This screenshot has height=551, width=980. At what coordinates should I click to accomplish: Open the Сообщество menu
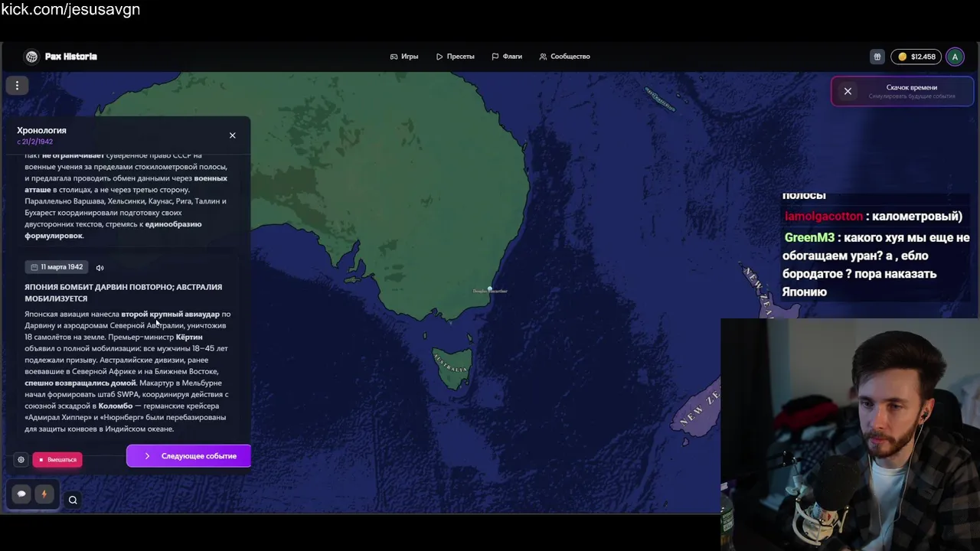click(564, 57)
